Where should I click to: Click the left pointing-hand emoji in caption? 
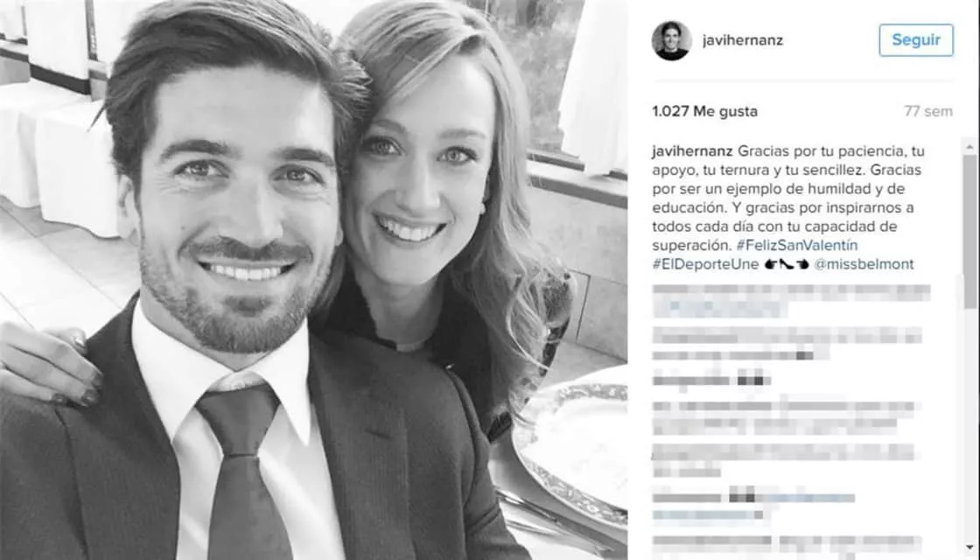click(771, 264)
